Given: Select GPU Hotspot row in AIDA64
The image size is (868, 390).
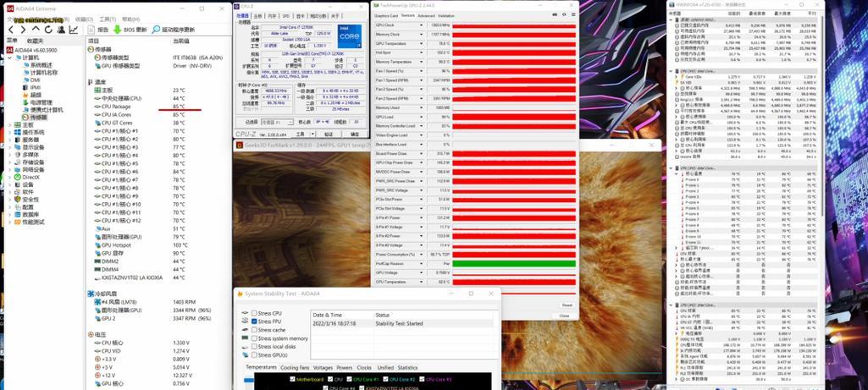Looking at the screenshot, I should click(x=159, y=245).
